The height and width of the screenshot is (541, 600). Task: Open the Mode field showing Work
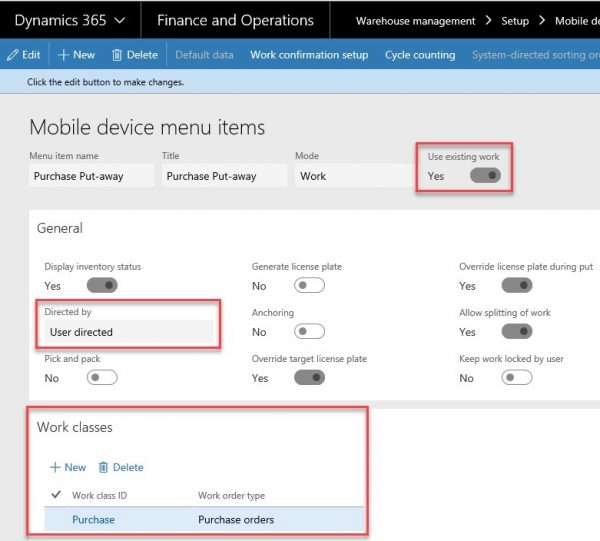coord(355,176)
